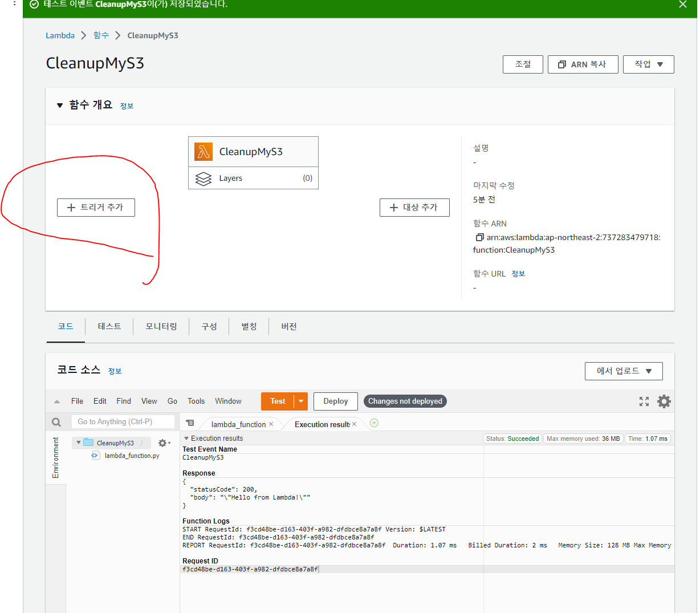700x613 pixels.
Task: Click the 트리거 추가 button
Action: [x=96, y=208]
